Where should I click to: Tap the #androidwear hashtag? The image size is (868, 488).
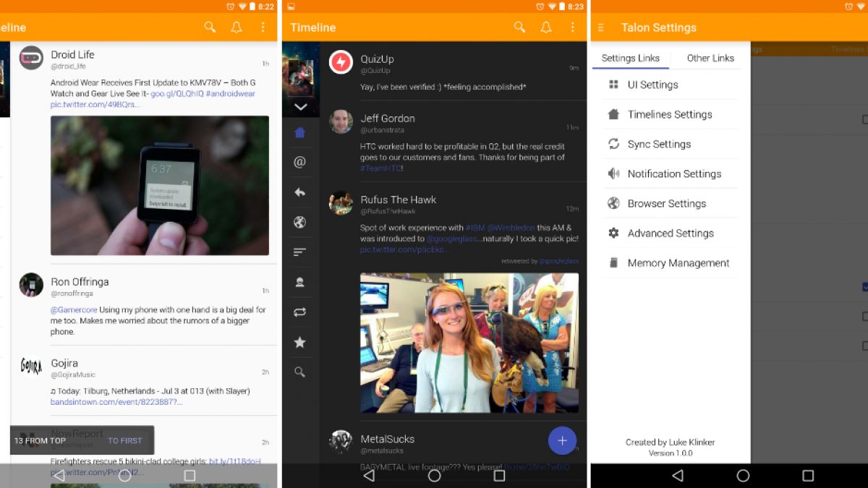(231, 94)
